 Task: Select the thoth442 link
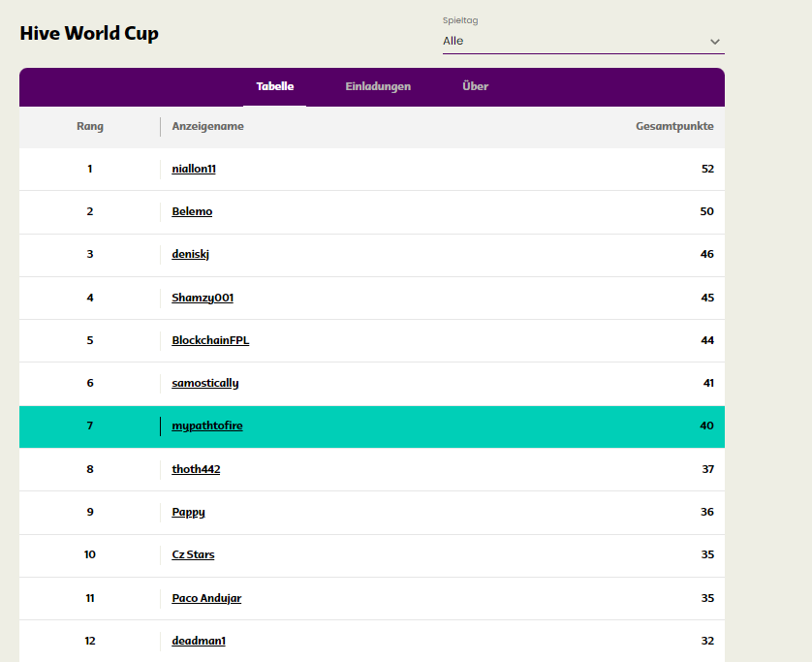click(196, 469)
